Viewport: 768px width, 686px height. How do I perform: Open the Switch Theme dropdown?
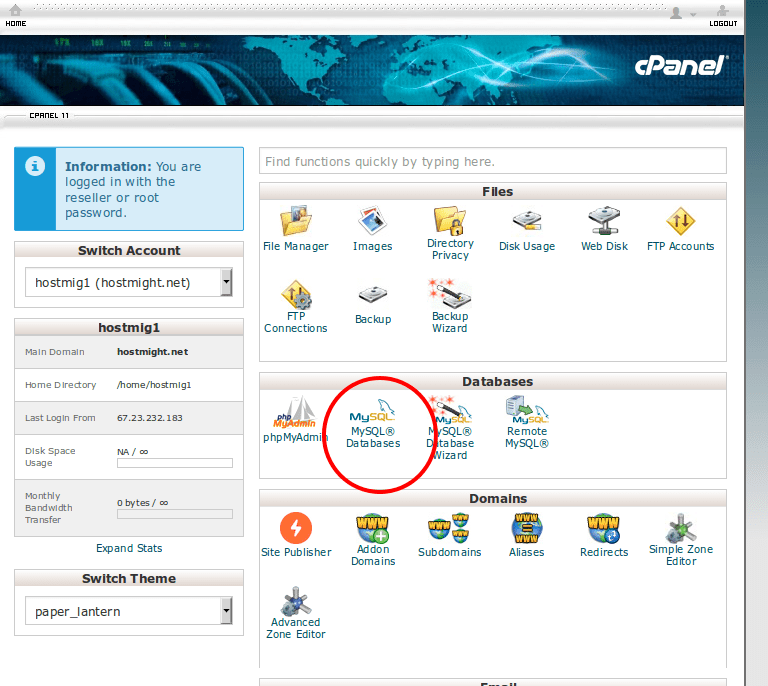[x=128, y=611]
